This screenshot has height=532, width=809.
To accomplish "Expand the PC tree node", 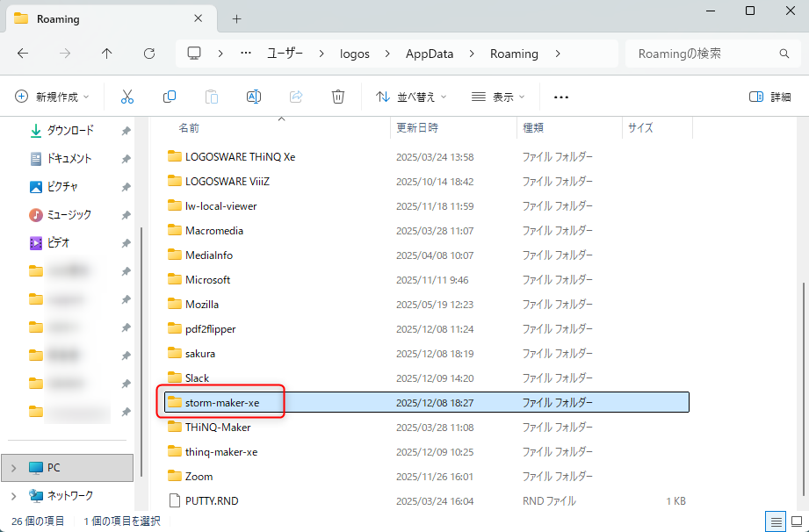I will pos(13,468).
